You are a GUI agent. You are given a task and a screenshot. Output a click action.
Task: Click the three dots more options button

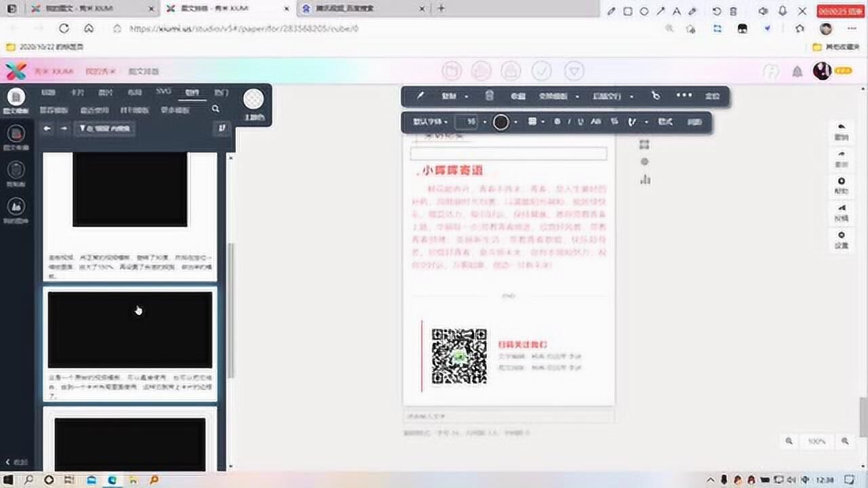[684, 96]
